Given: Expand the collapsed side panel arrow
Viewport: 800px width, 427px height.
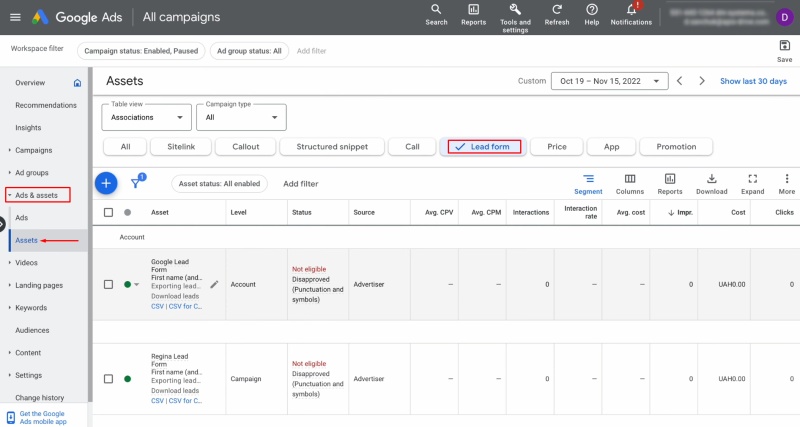Looking at the screenshot, I should click(x=2, y=224).
